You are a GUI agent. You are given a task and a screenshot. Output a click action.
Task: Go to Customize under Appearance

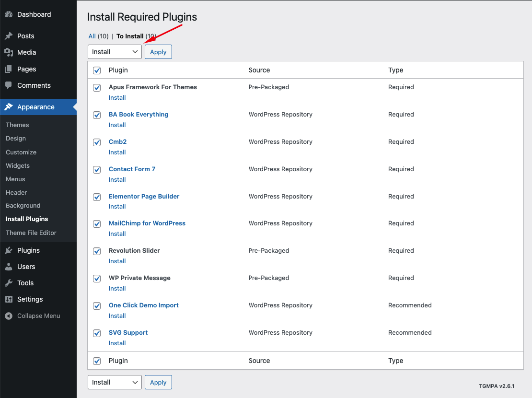21,152
